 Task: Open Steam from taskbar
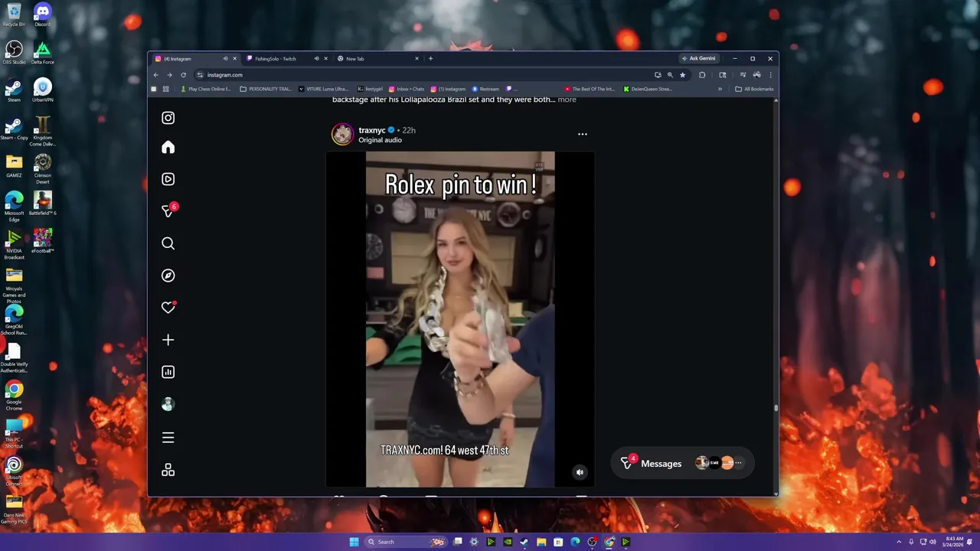(x=524, y=542)
